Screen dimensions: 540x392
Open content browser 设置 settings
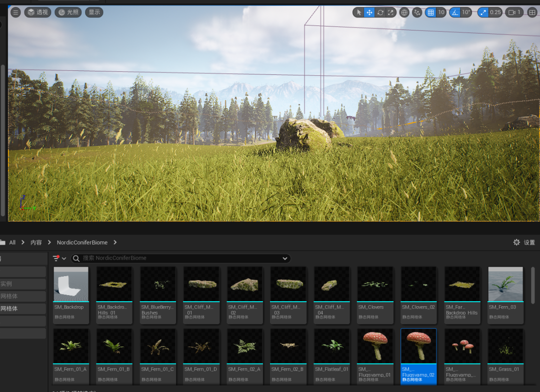524,242
